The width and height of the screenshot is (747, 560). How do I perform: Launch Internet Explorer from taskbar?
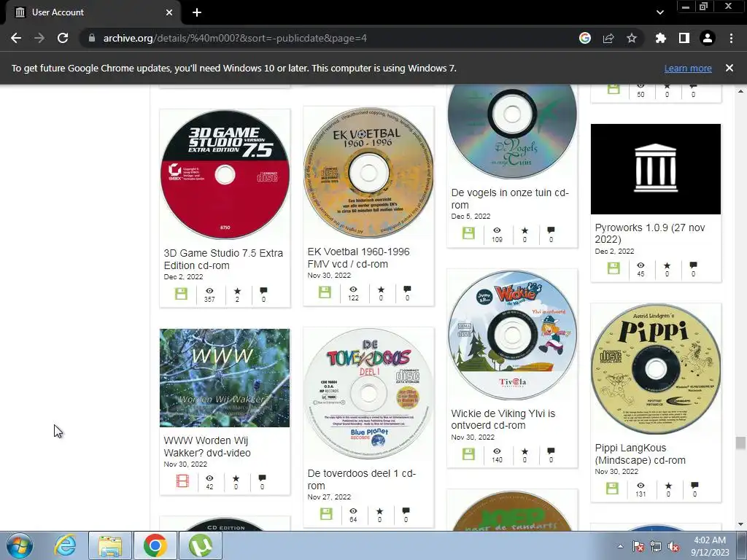65,545
